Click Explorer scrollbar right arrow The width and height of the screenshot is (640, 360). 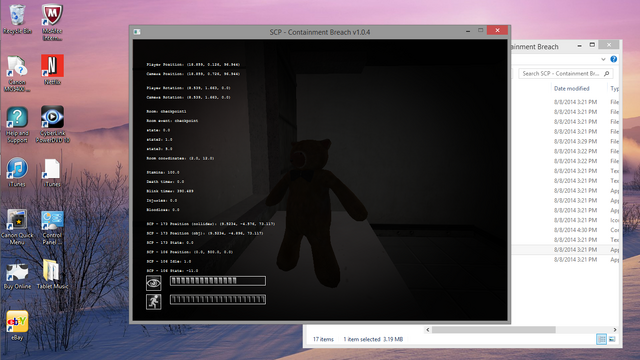click(x=615, y=330)
